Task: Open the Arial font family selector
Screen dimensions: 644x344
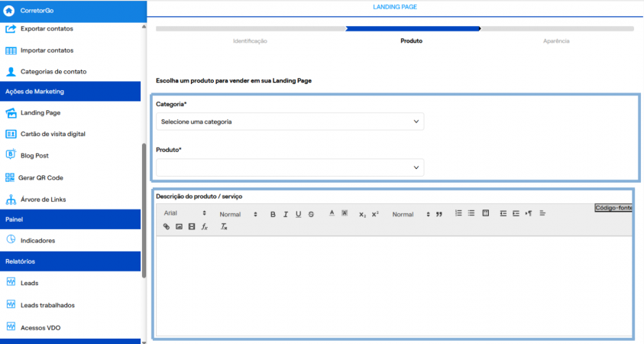Action: [185, 213]
